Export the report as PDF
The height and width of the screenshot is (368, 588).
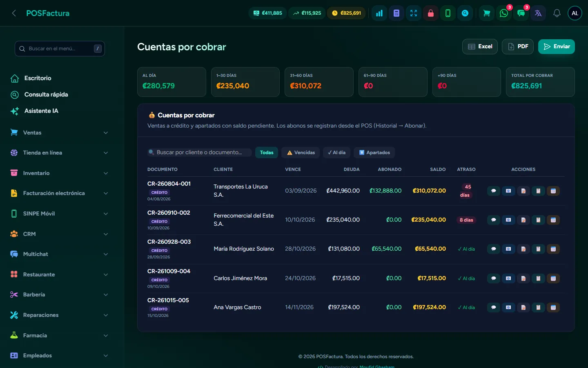[x=518, y=47]
